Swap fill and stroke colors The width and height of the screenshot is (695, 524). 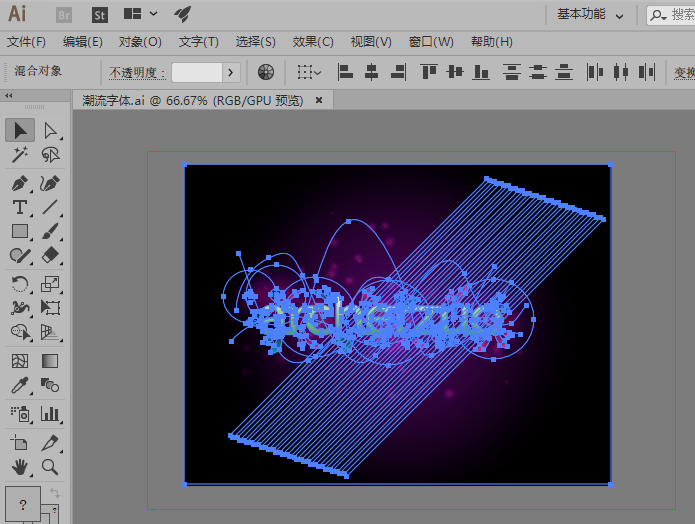click(x=53, y=494)
